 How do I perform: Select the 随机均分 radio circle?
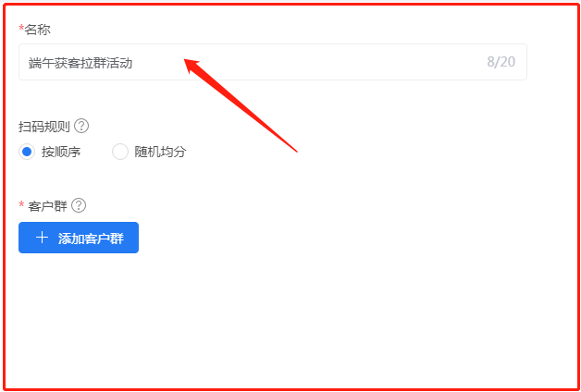point(120,152)
